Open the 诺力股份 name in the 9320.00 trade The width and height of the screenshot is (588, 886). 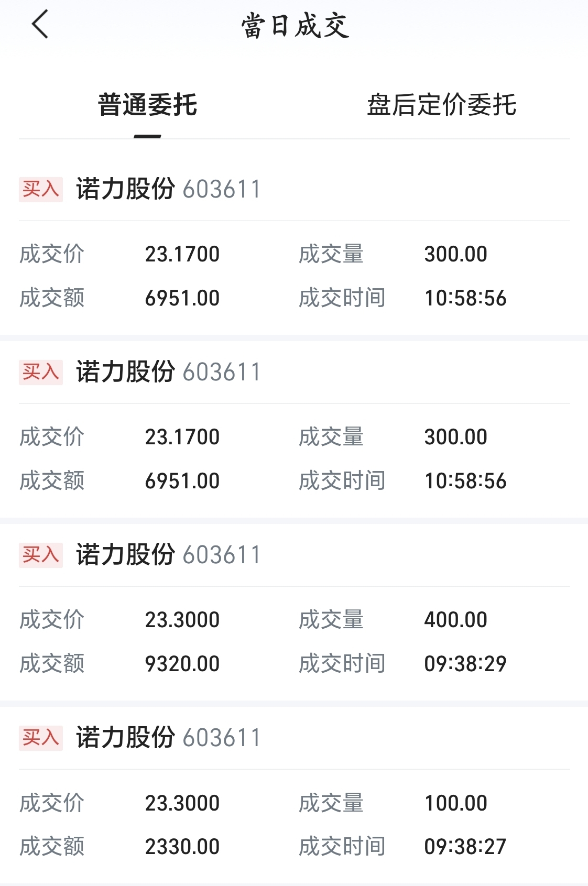[x=126, y=555]
